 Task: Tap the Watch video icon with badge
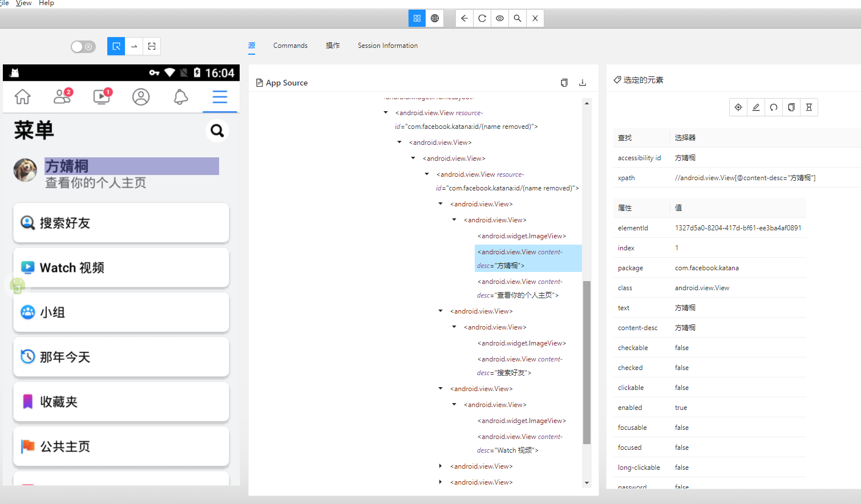[102, 96]
